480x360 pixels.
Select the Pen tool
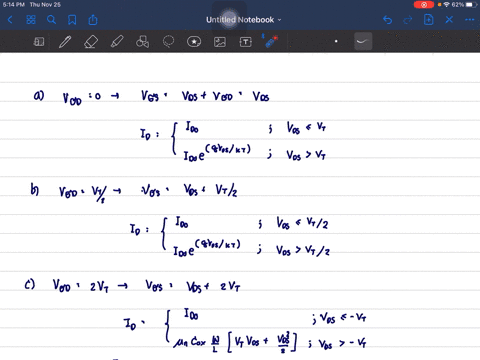click(65, 42)
